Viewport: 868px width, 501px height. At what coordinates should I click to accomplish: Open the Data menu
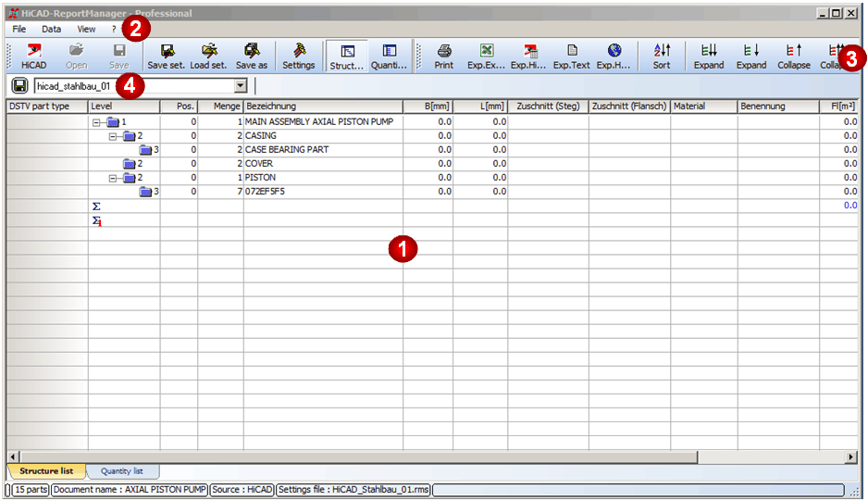(52, 29)
